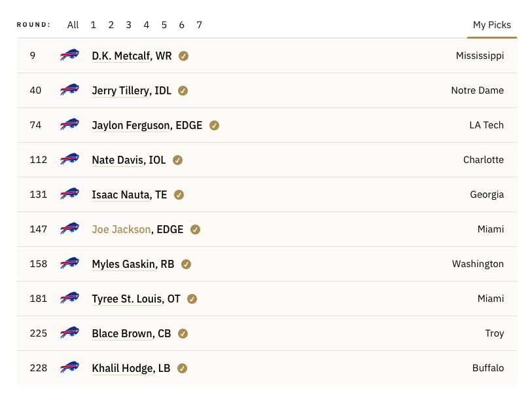The image size is (532, 404).
Task: Click gold checkmark badge beside D.K. Metcalf
Action: pos(184,56)
